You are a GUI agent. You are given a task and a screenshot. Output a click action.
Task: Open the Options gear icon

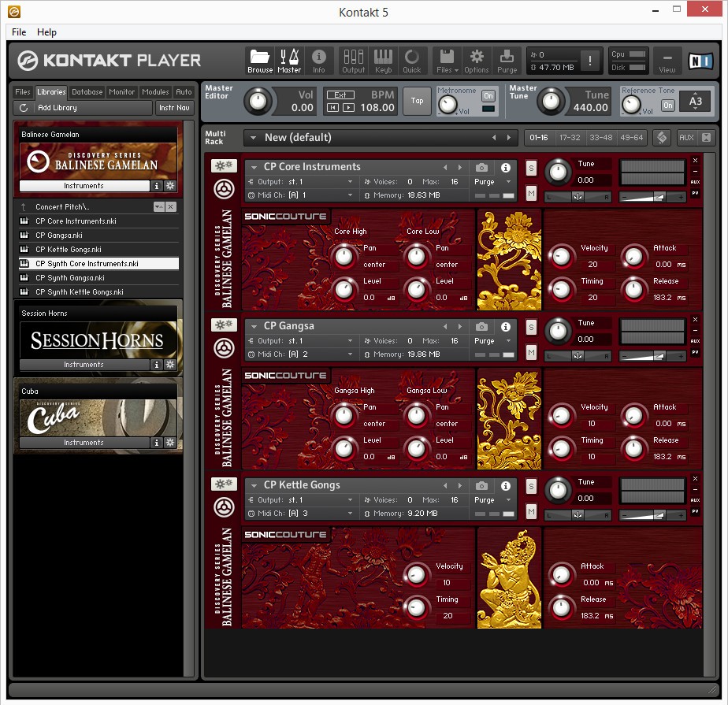coord(477,61)
